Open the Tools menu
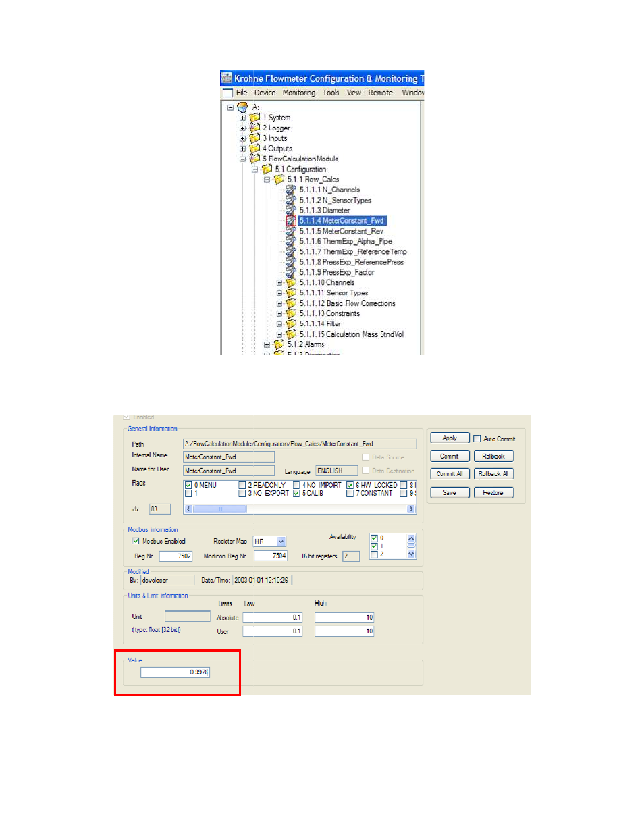The width and height of the screenshot is (644, 834). pos(331,93)
